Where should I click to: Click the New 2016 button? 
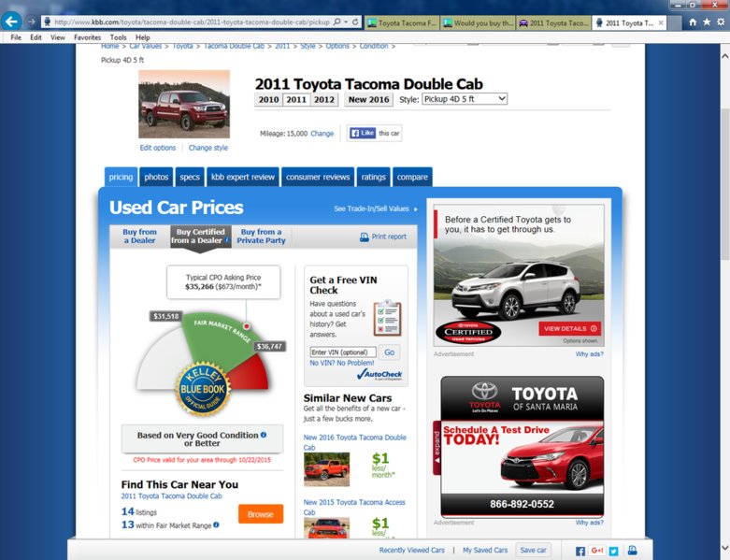pyautogui.click(x=368, y=100)
